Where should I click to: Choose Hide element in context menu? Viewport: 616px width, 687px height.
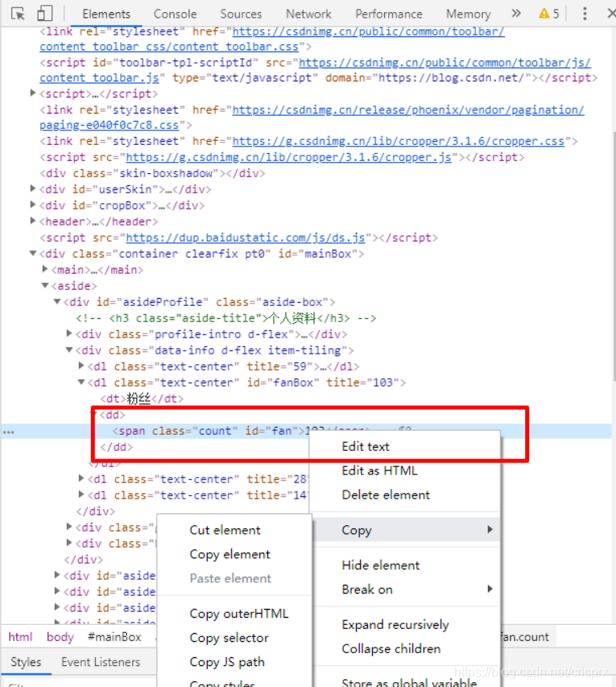click(x=404, y=565)
